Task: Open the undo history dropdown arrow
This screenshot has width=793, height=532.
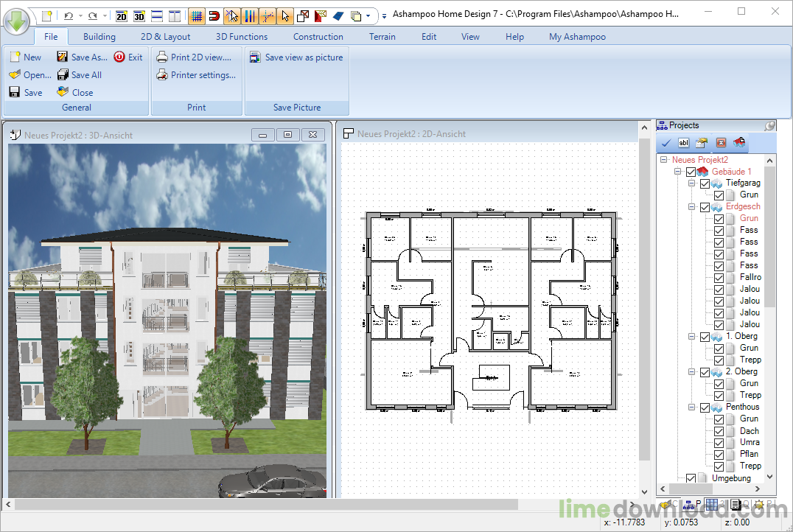Action: [80, 15]
